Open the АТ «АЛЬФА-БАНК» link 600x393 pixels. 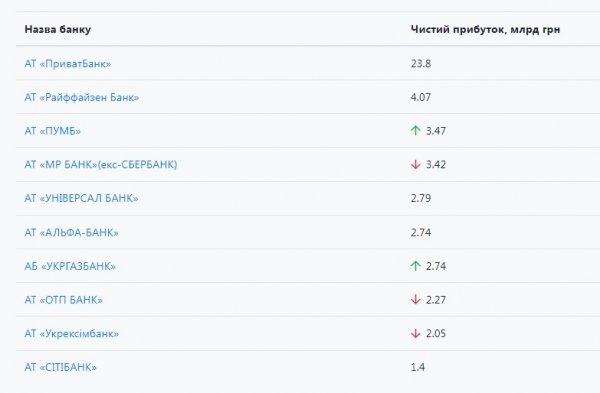pos(72,232)
